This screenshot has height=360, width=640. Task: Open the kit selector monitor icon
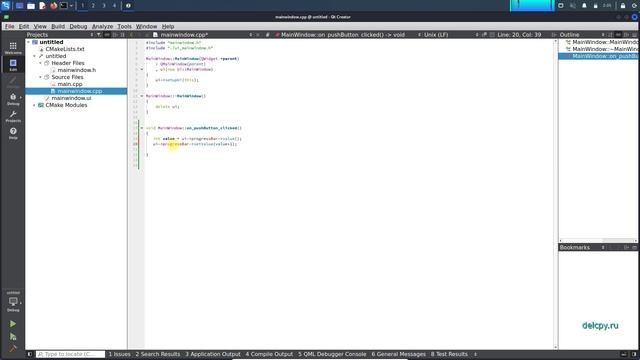13,302
